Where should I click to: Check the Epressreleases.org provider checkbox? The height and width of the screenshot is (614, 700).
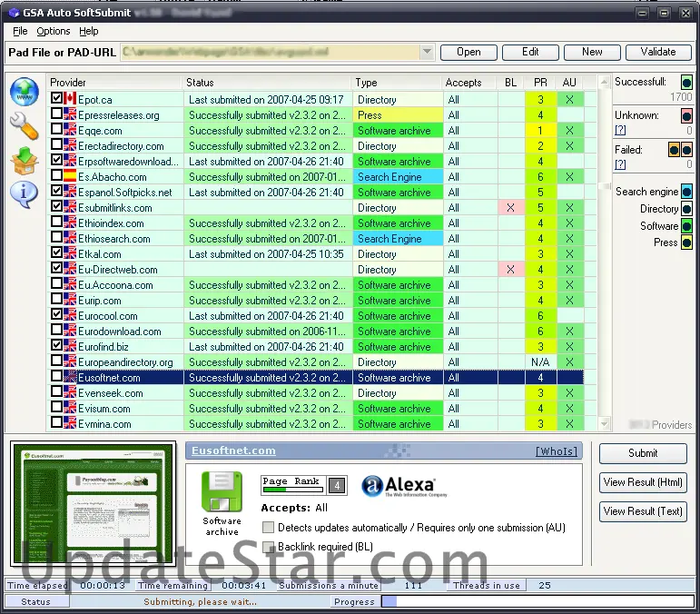coord(56,114)
